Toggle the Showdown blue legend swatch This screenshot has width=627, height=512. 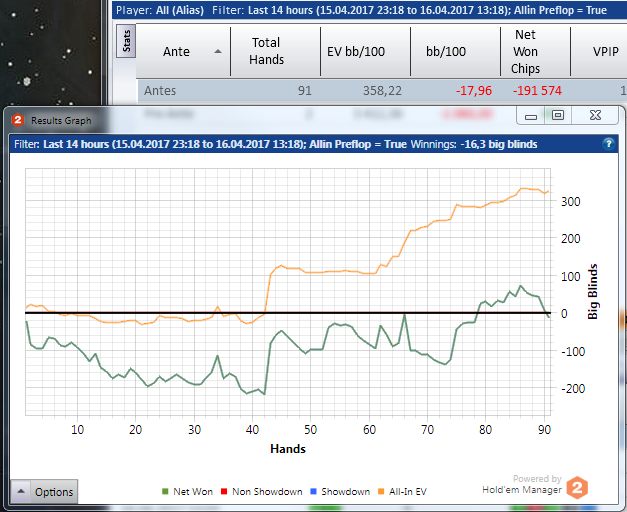(x=314, y=491)
